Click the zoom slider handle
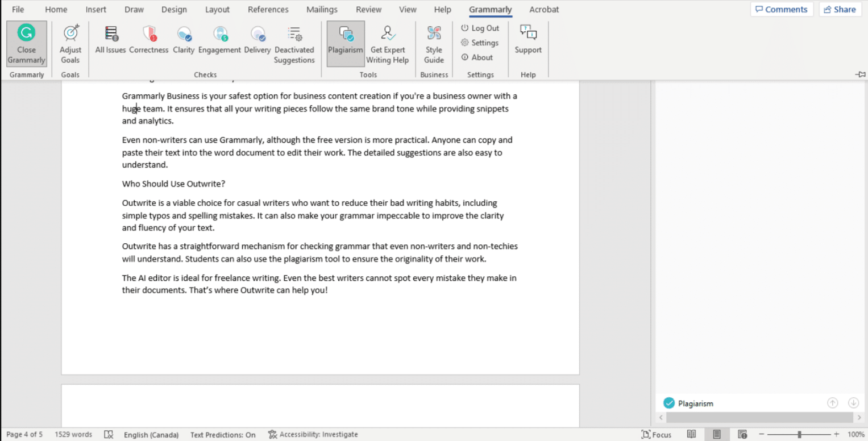Image resolution: width=868 pixels, height=441 pixels. click(x=799, y=434)
